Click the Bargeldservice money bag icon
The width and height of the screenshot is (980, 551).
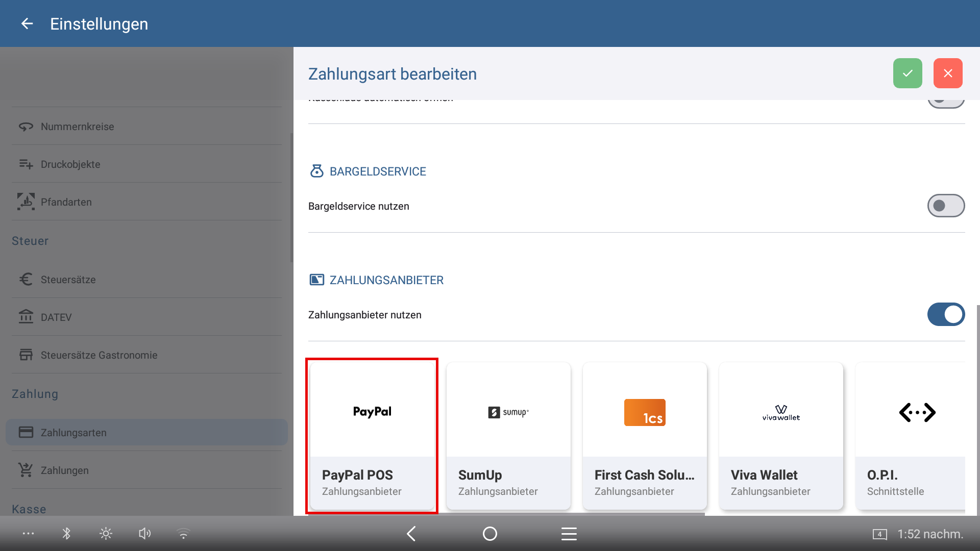tap(316, 171)
